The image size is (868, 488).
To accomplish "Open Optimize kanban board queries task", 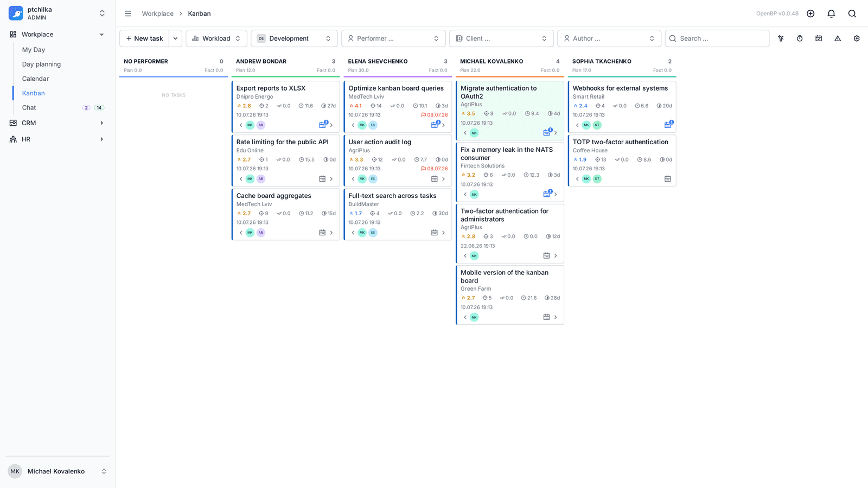I will pyautogui.click(x=396, y=88).
